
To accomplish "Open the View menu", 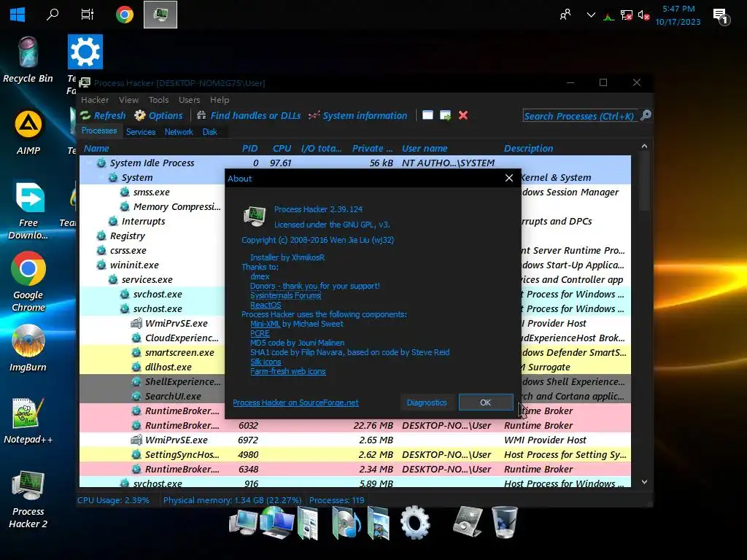I will click(x=128, y=99).
